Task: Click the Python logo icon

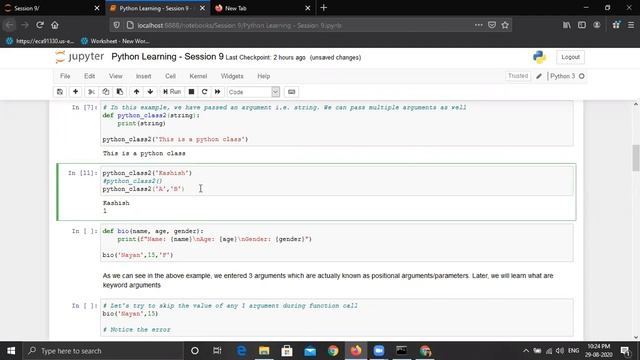Action: (539, 57)
